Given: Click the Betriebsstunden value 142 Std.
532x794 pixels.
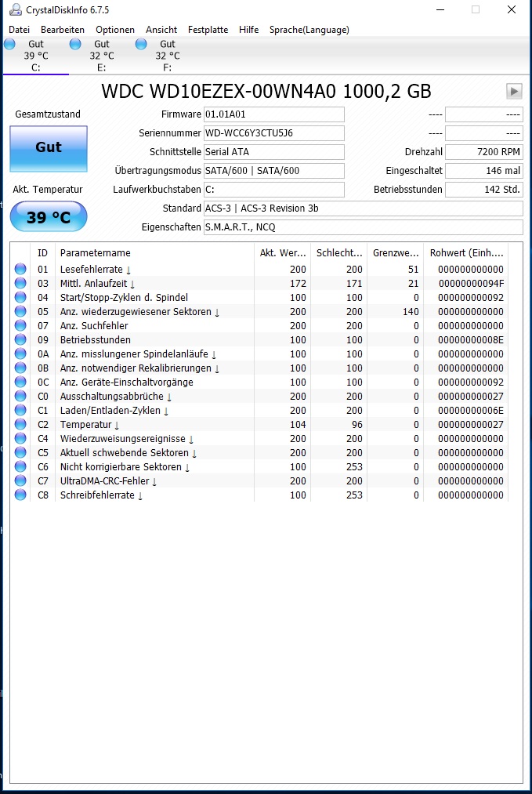Looking at the screenshot, I should pos(484,190).
